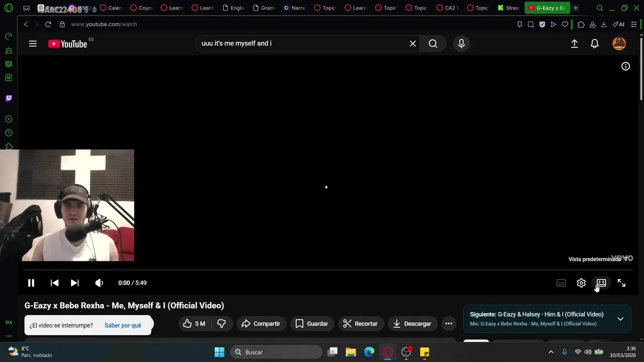Toggle the ad blocker shield icon
644x362 pixels.
pos(542,24)
